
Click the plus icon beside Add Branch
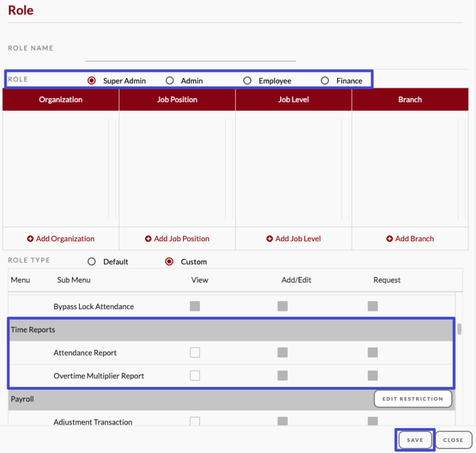389,239
